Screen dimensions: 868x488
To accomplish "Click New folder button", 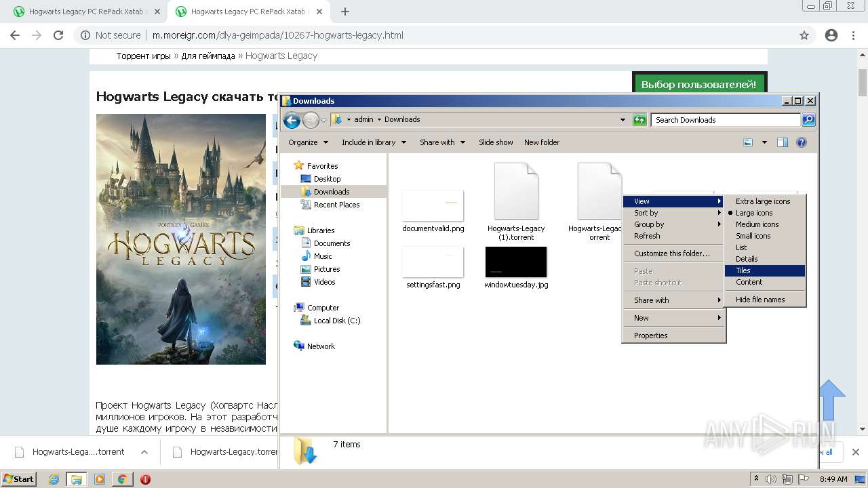I will 542,142.
